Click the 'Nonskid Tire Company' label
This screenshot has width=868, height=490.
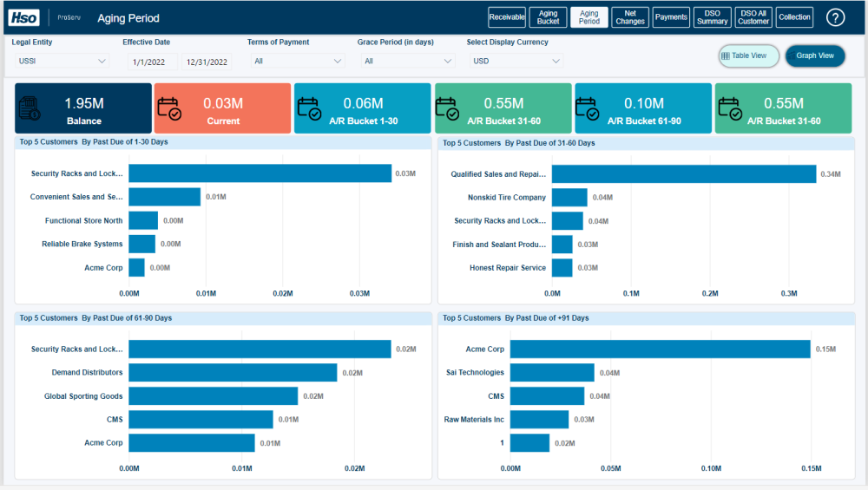click(x=507, y=198)
